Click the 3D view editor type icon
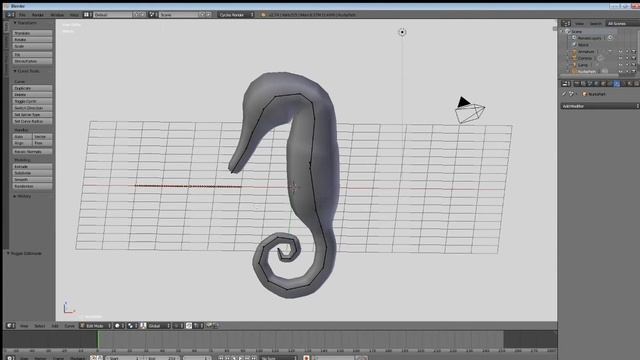Viewport: 640px width, 360px height. tap(10, 326)
